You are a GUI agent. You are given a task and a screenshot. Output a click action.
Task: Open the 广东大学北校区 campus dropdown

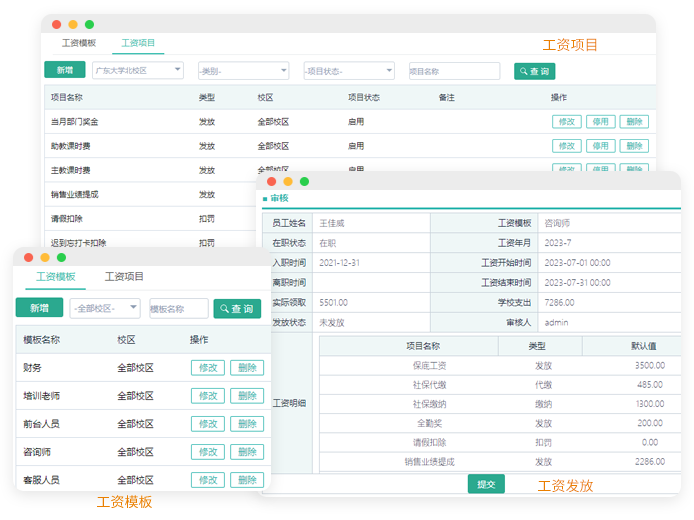pos(138,71)
